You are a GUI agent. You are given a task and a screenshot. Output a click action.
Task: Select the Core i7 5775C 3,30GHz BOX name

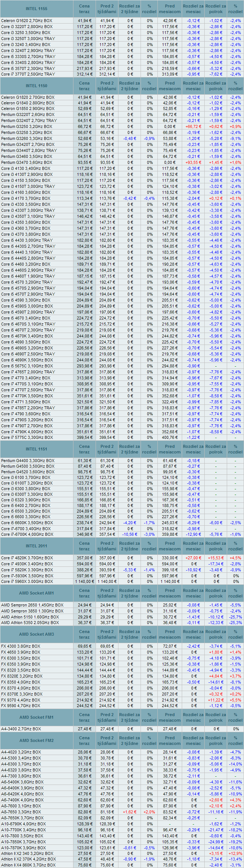tap(27, 437)
